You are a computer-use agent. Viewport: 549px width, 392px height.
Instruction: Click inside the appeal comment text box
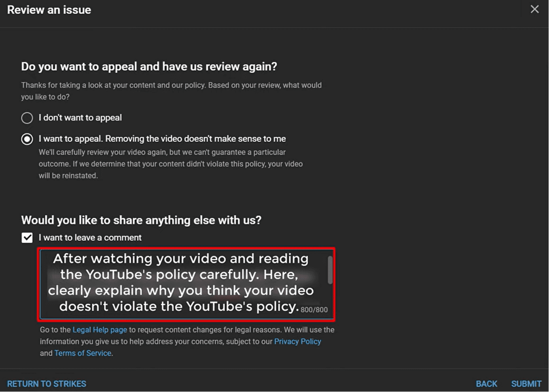(x=187, y=284)
